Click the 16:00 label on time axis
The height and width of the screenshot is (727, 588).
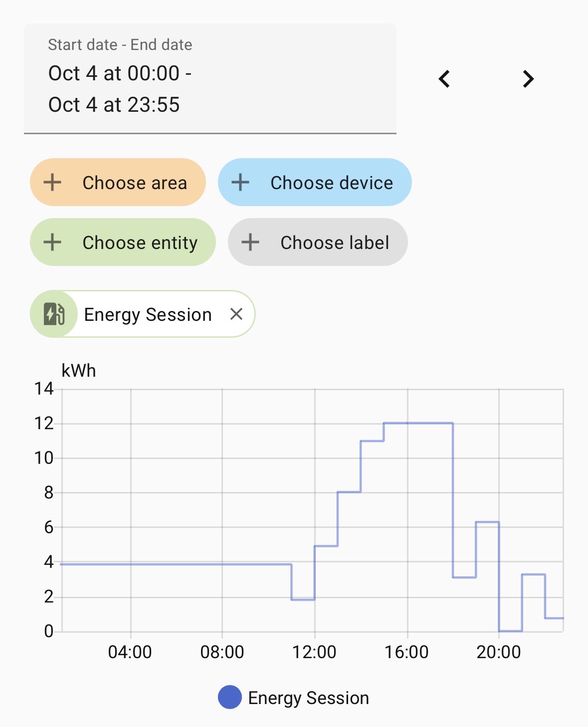[x=406, y=652]
